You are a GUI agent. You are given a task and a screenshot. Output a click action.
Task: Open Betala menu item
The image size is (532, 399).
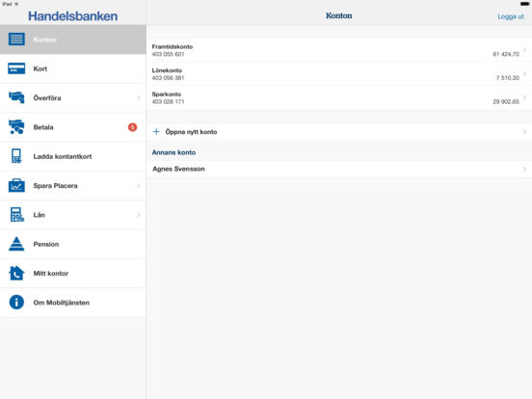pos(73,127)
